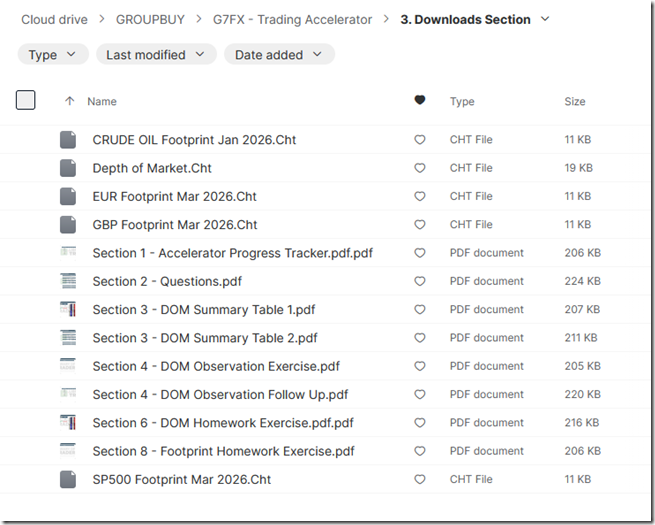Favorite Section 4 DOM Observation Exercise heart
The height and width of the screenshot is (525, 655).
click(419, 367)
